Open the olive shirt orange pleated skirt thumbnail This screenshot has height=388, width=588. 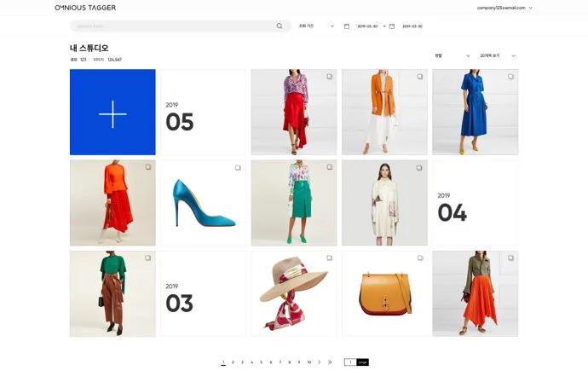[x=476, y=293]
